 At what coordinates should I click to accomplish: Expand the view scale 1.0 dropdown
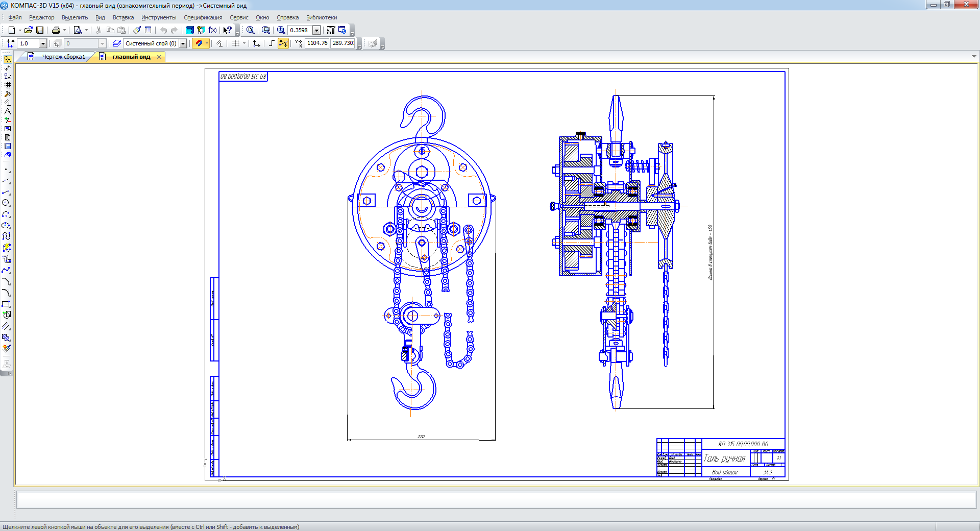[43, 43]
